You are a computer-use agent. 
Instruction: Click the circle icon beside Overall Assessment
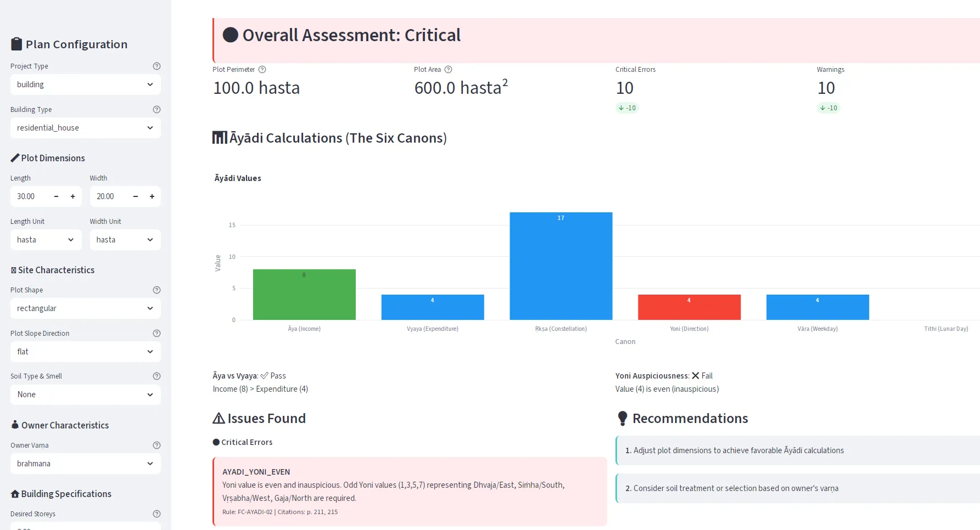[x=230, y=35]
